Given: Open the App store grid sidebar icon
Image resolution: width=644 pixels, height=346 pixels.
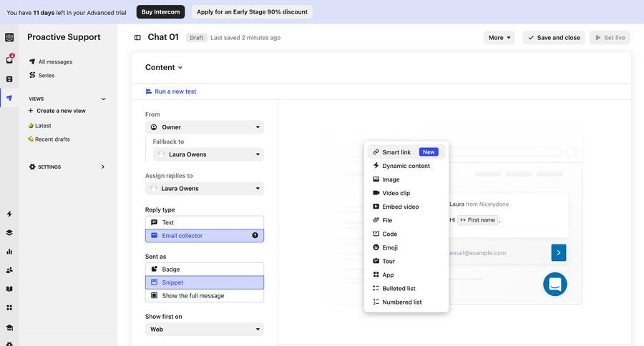Looking at the screenshot, I should 9,307.
